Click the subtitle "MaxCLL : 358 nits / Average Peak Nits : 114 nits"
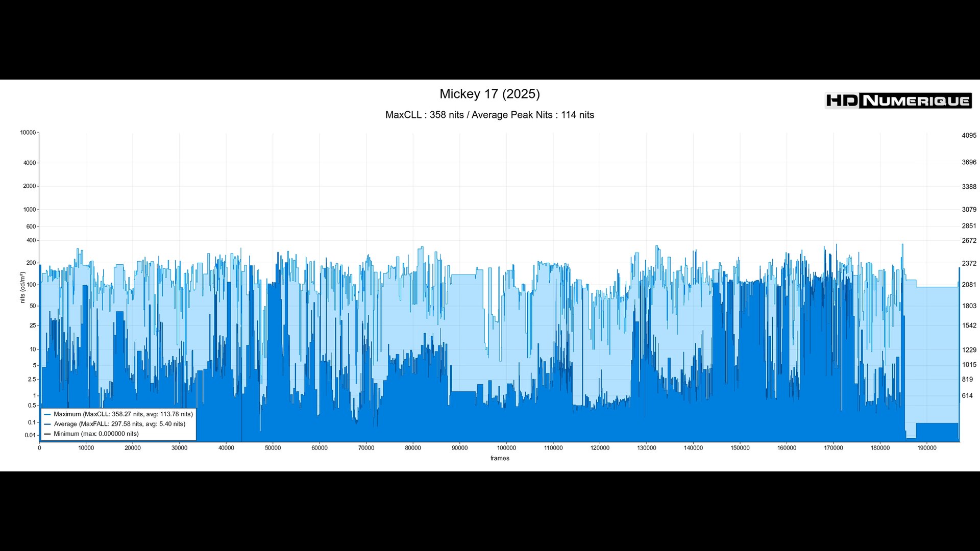 pos(489,115)
